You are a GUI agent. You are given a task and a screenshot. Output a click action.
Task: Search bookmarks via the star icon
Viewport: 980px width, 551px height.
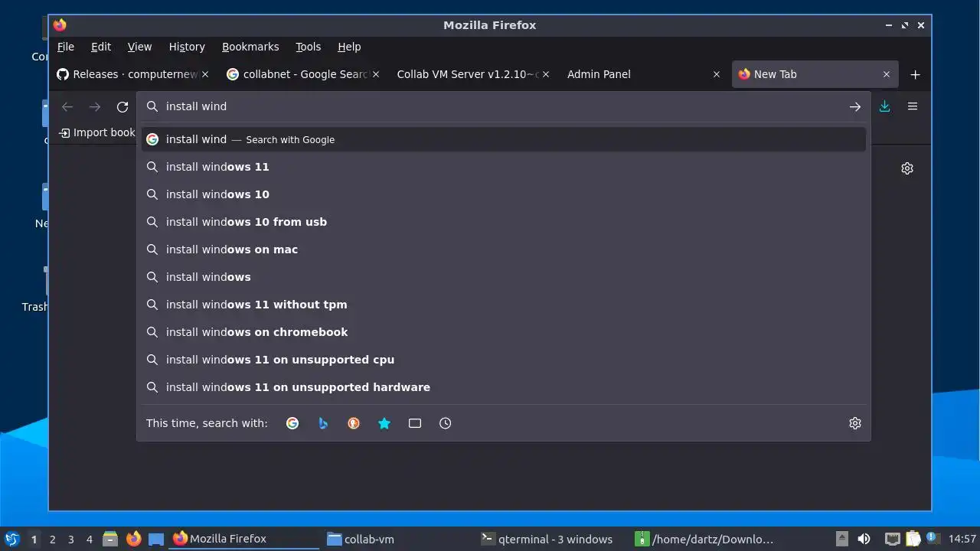(384, 423)
